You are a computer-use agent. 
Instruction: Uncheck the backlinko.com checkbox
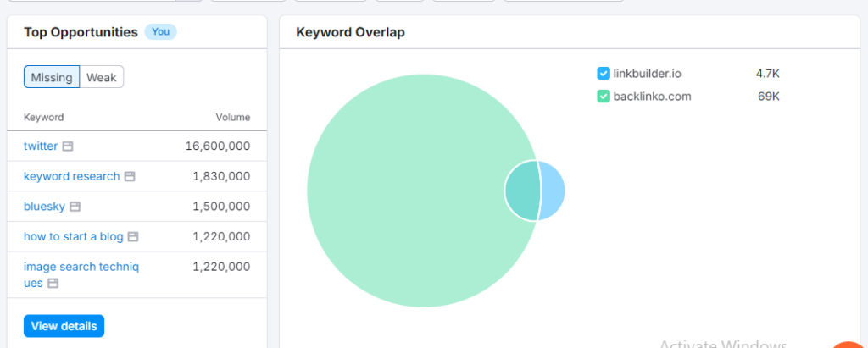coord(604,97)
